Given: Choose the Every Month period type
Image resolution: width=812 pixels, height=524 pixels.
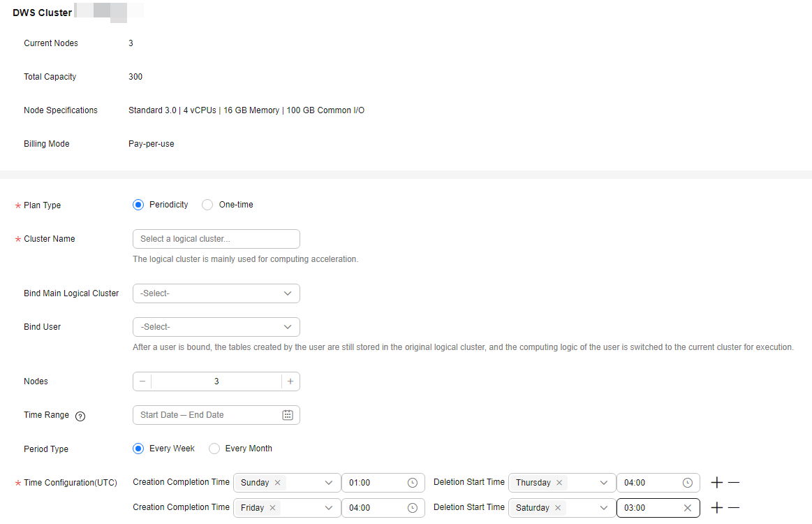Looking at the screenshot, I should 214,449.
